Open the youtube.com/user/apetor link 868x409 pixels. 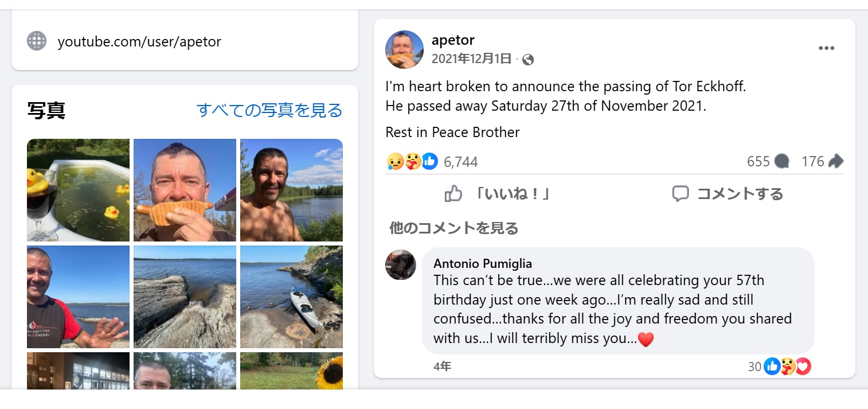139,42
